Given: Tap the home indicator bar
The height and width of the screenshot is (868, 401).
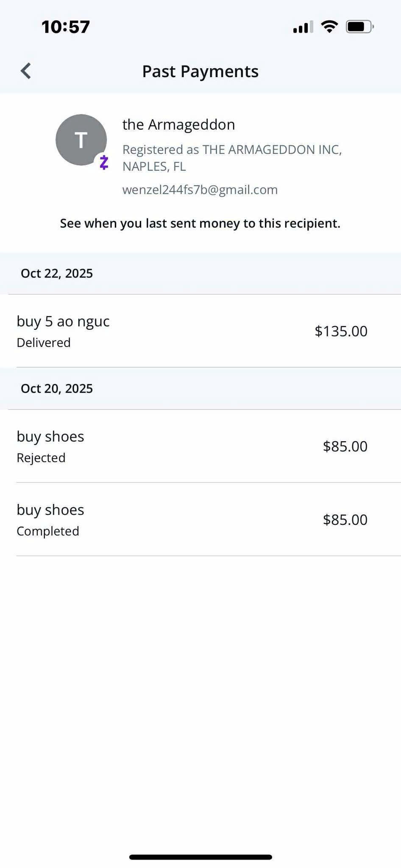Looking at the screenshot, I should [200, 857].
